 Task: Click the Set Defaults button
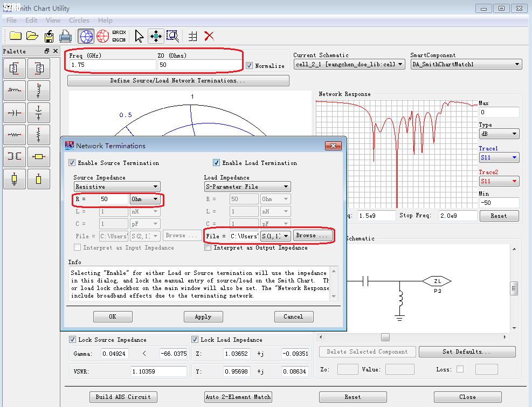coord(467,351)
